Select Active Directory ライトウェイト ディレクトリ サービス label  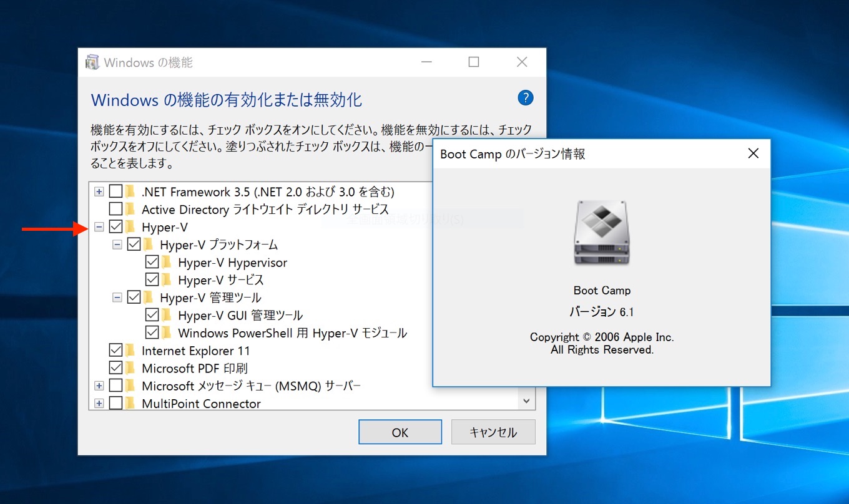265,210
